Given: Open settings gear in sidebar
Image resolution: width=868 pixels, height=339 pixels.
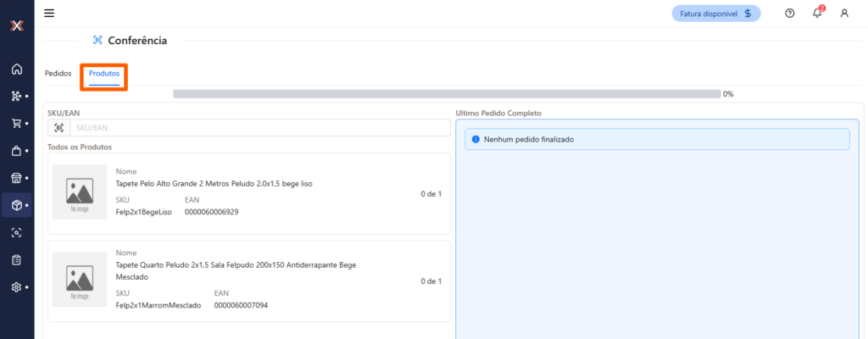Looking at the screenshot, I should (x=16, y=286).
